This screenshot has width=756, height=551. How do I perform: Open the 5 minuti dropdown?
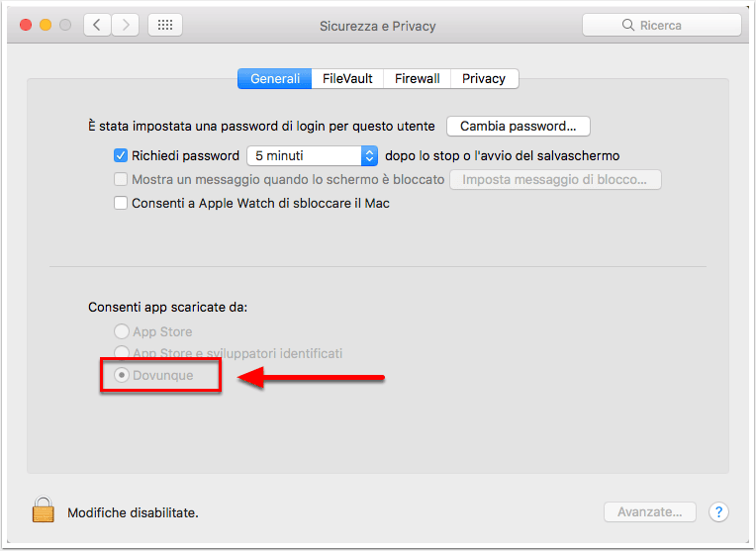point(312,155)
